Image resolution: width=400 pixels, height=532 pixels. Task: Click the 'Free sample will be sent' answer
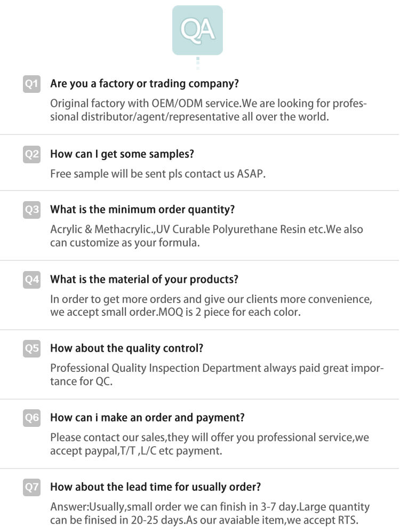(x=158, y=174)
